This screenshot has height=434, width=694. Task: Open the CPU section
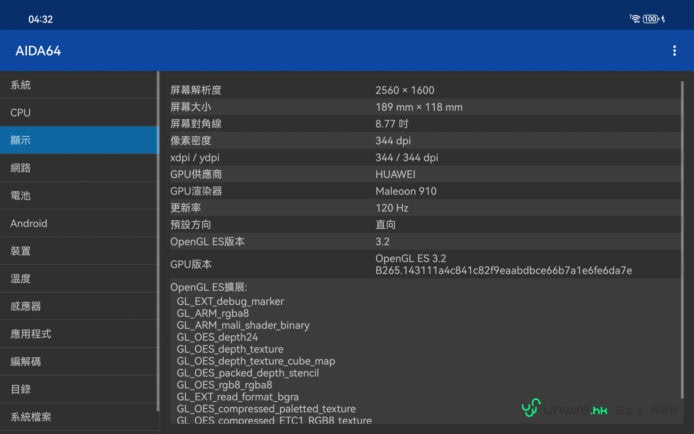pos(79,112)
